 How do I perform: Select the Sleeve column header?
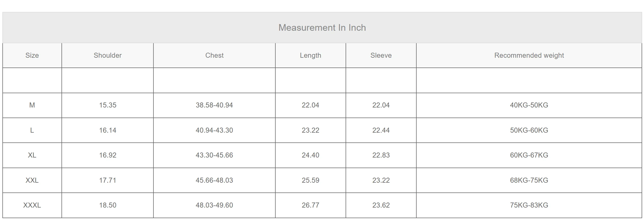click(381, 55)
